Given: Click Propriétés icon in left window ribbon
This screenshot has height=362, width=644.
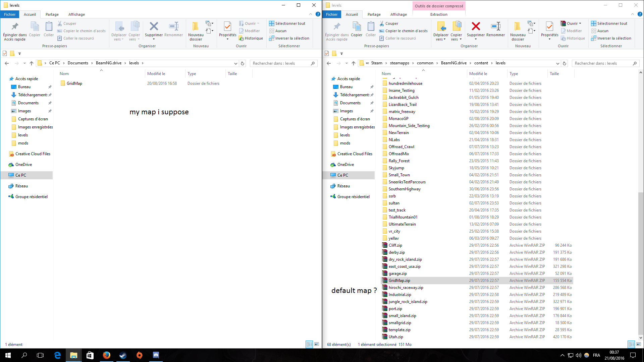Looking at the screenshot, I should (227, 26).
